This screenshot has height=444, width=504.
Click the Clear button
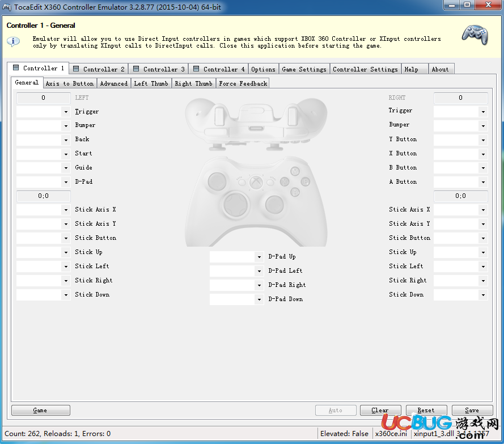coord(380,410)
